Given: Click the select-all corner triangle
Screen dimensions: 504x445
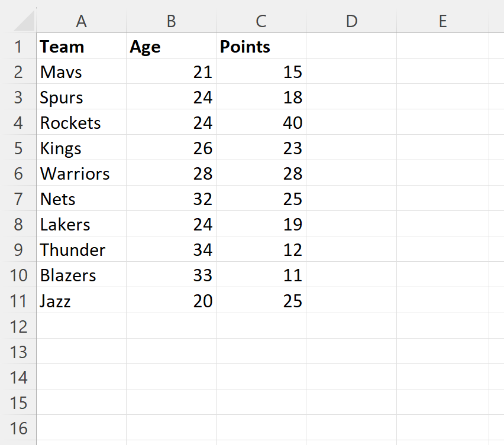Looking at the screenshot, I should click(24, 21).
